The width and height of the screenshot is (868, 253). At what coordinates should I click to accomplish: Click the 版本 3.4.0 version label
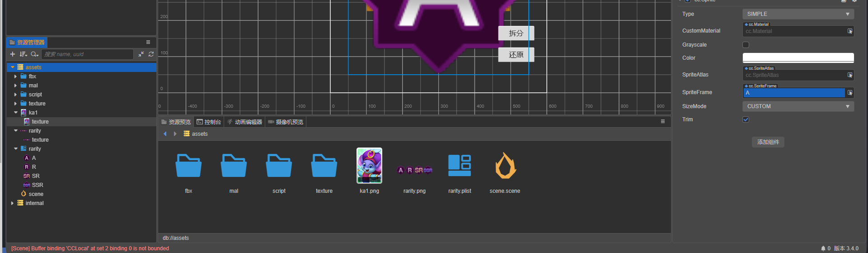[846, 248]
